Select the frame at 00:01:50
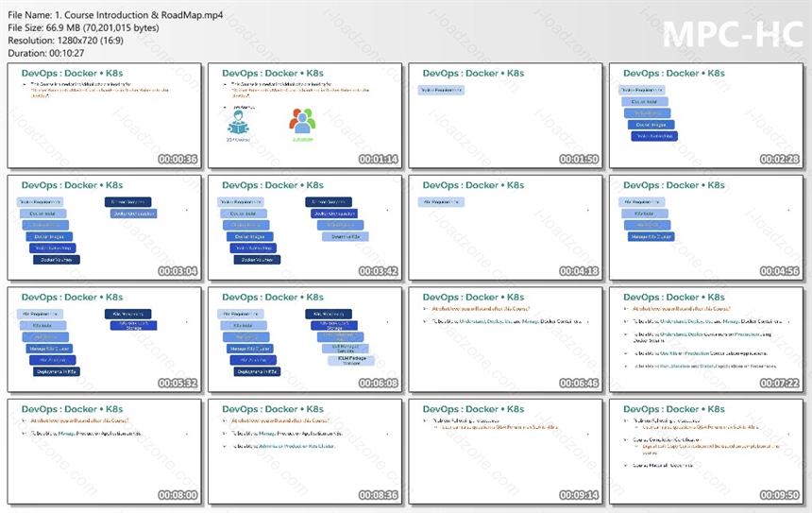Image resolution: width=812 pixels, height=513 pixels. (x=505, y=115)
